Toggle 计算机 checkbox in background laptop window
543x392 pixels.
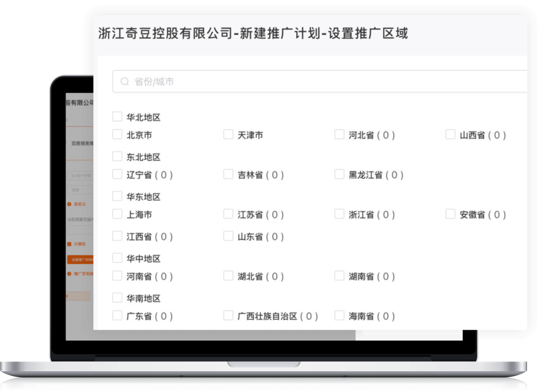[69, 244]
